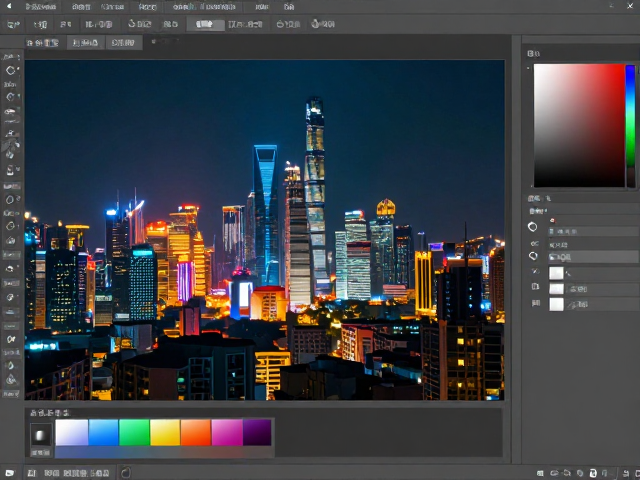The image size is (640, 480).
Task: Click the highlighted active button in the options bar
Action: tap(205, 24)
